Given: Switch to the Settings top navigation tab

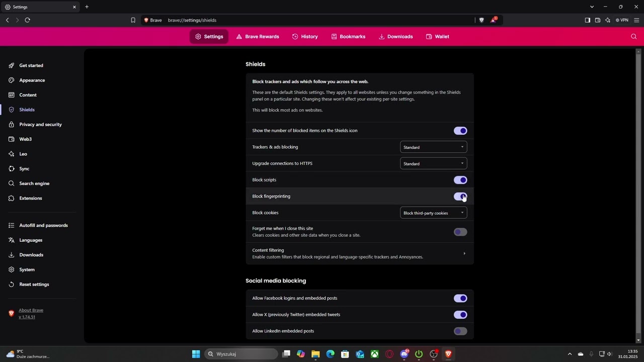Looking at the screenshot, I should point(209,37).
